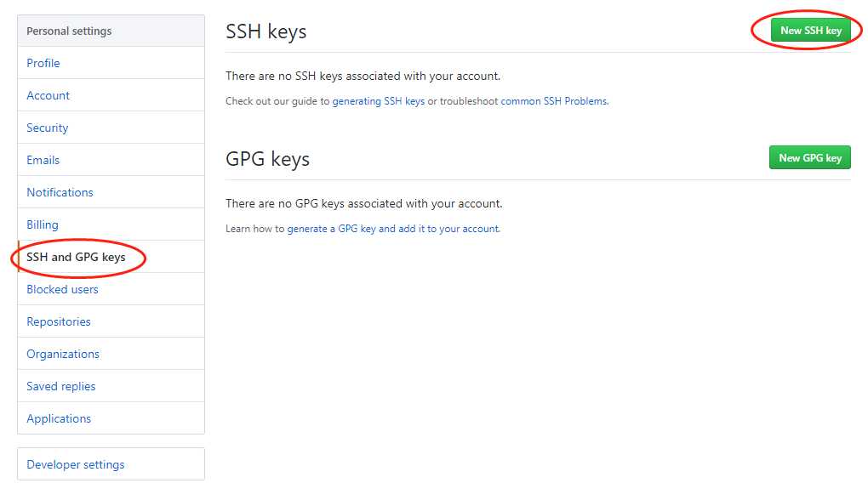Image resolution: width=868 pixels, height=500 pixels.
Task: Select SSH and GPG keys menu item
Action: coord(76,257)
